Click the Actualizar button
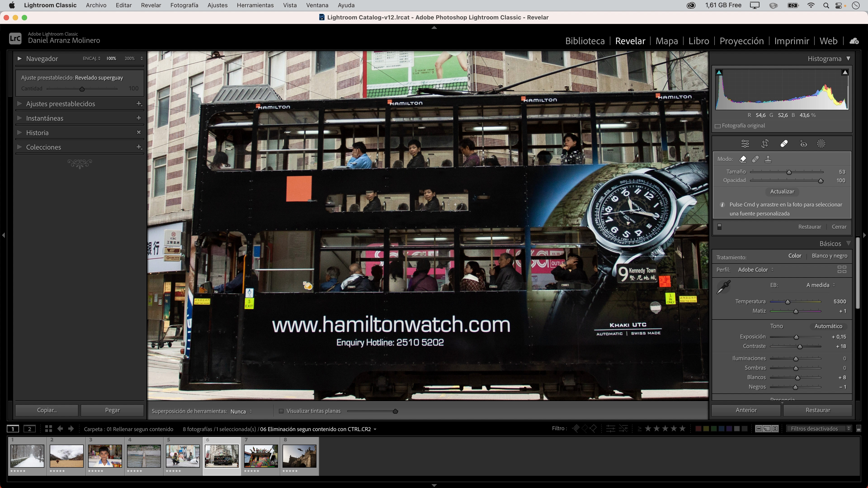 pyautogui.click(x=782, y=192)
